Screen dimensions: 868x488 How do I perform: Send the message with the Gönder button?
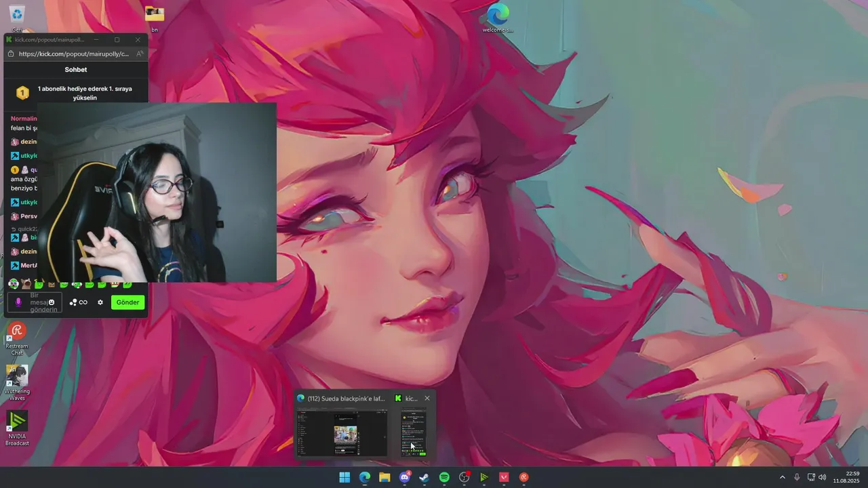[x=127, y=302]
